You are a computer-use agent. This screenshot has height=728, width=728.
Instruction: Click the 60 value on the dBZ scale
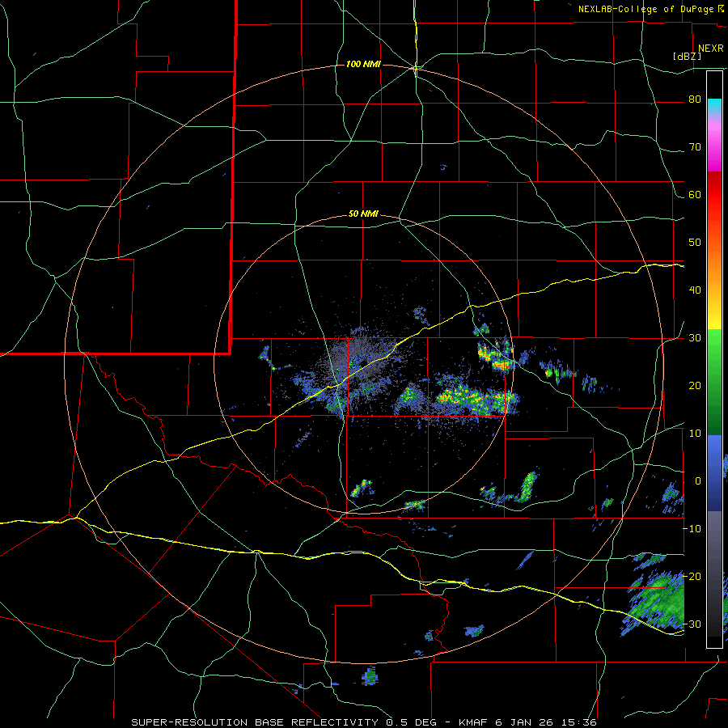[x=695, y=195]
